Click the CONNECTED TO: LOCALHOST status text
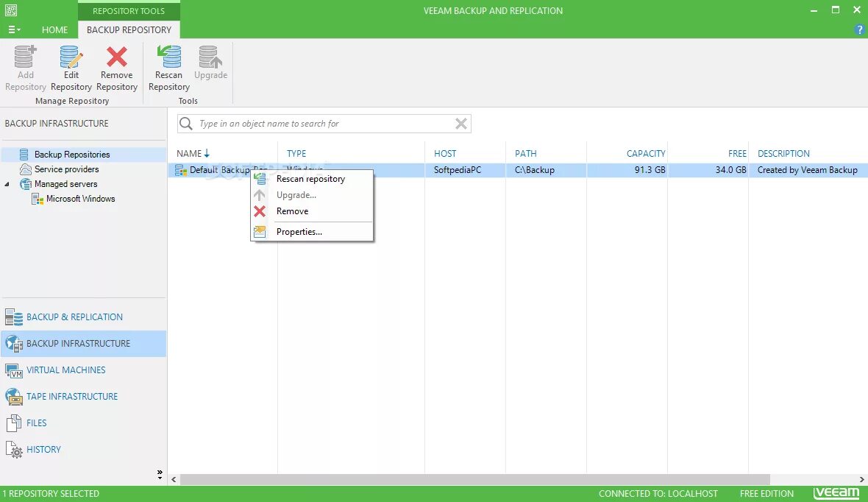This screenshot has height=502, width=868. pos(658,493)
